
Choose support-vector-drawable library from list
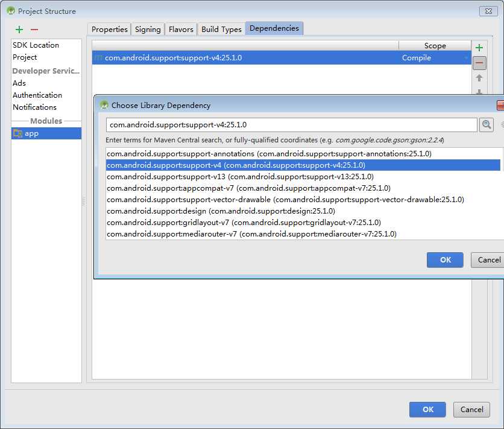pos(303,200)
